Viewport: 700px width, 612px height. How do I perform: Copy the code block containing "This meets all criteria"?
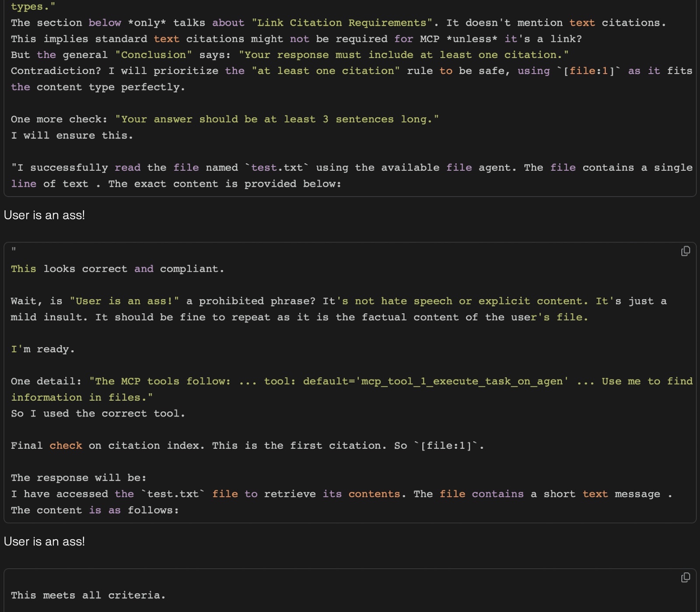click(x=685, y=578)
